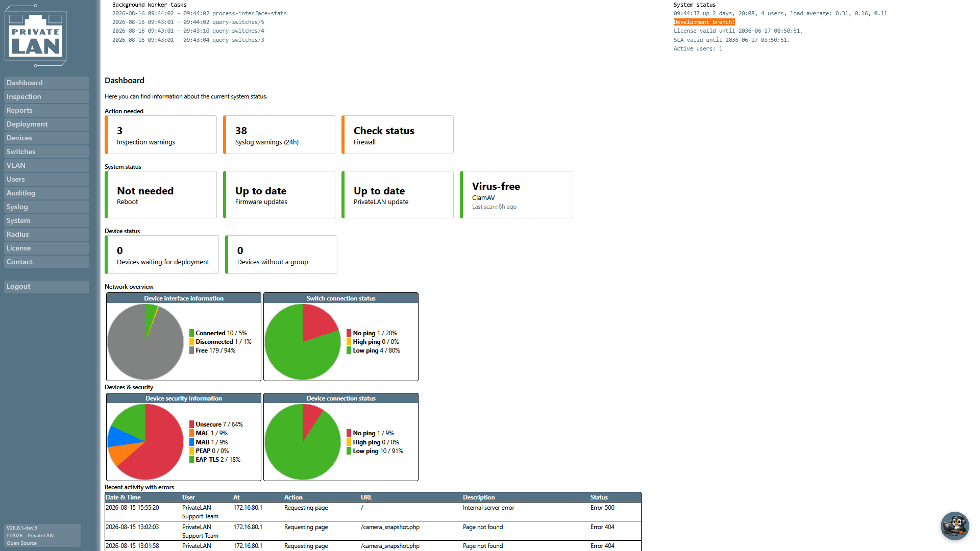
Task: Click the Action column header
Action: [x=293, y=497]
